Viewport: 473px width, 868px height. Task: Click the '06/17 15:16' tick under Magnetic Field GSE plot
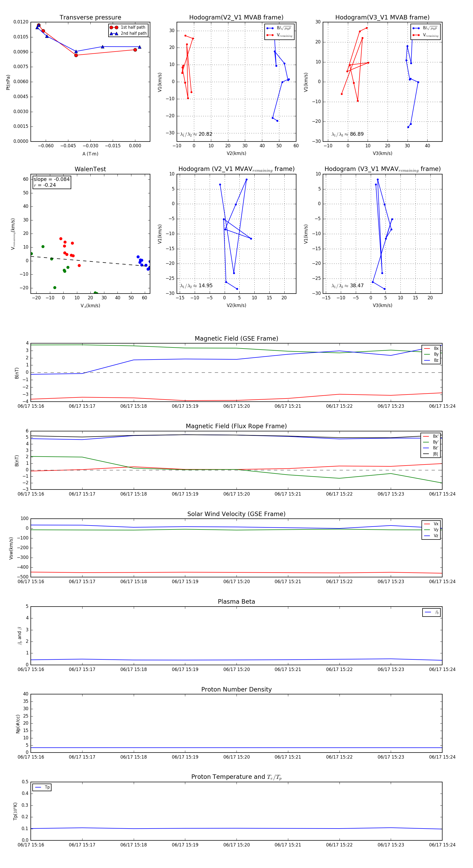[31, 406]
